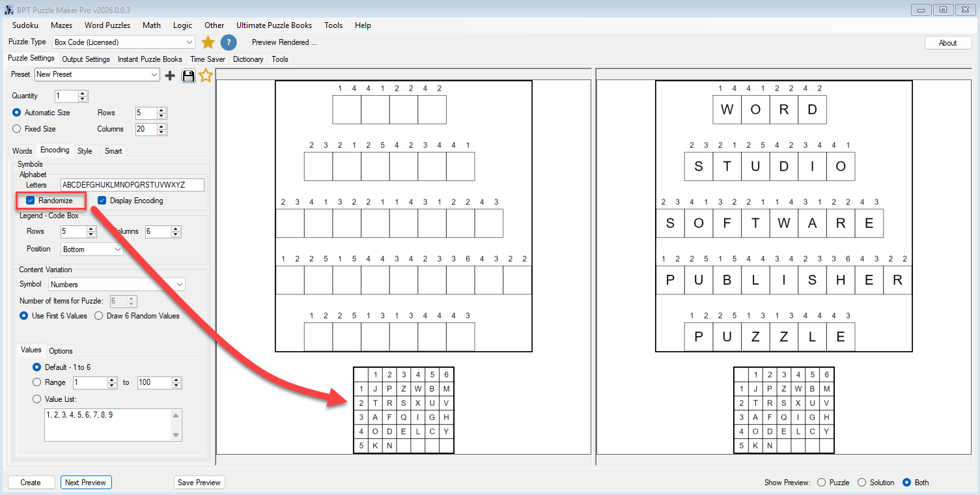Viewport: 980px width, 495px height.
Task: Save preset using the floppy disk icon
Action: [188, 76]
